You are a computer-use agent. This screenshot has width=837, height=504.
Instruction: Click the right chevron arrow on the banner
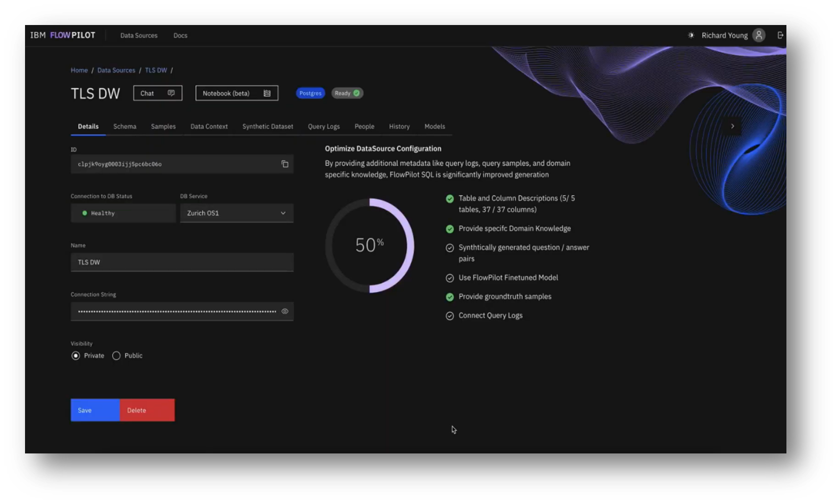(732, 126)
